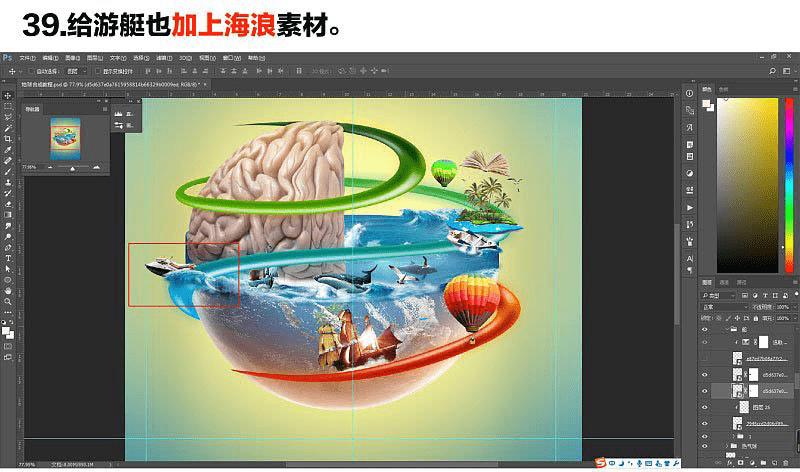Select the History Brush tool
Image resolution: width=800 pixels, height=472 pixels.
click(8, 193)
